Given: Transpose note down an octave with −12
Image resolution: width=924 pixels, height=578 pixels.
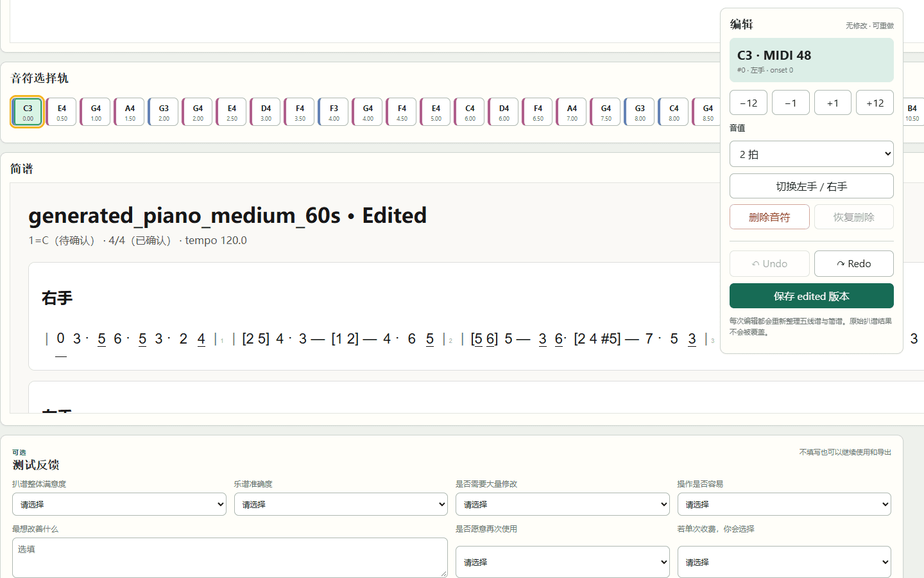Looking at the screenshot, I should 748,103.
